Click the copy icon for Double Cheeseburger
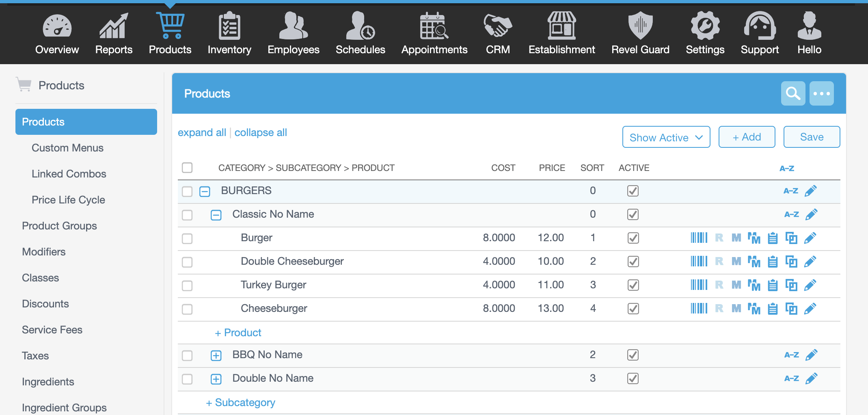868x415 pixels. tap(791, 262)
